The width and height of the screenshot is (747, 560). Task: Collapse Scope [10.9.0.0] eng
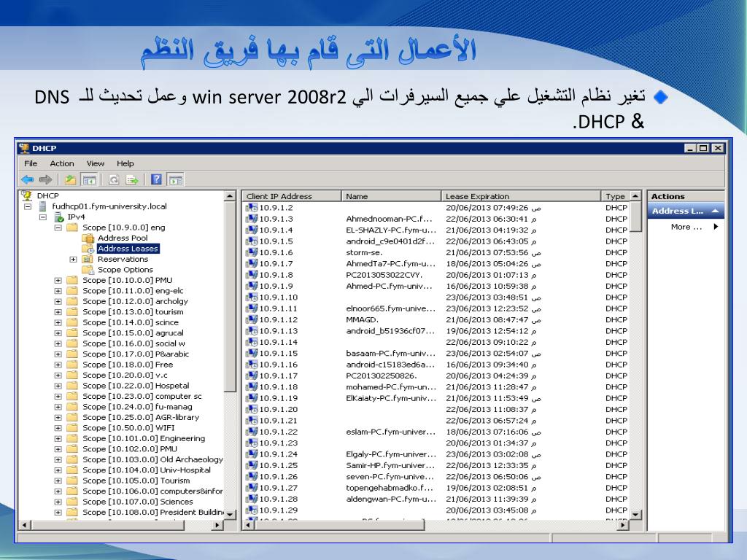point(58,227)
